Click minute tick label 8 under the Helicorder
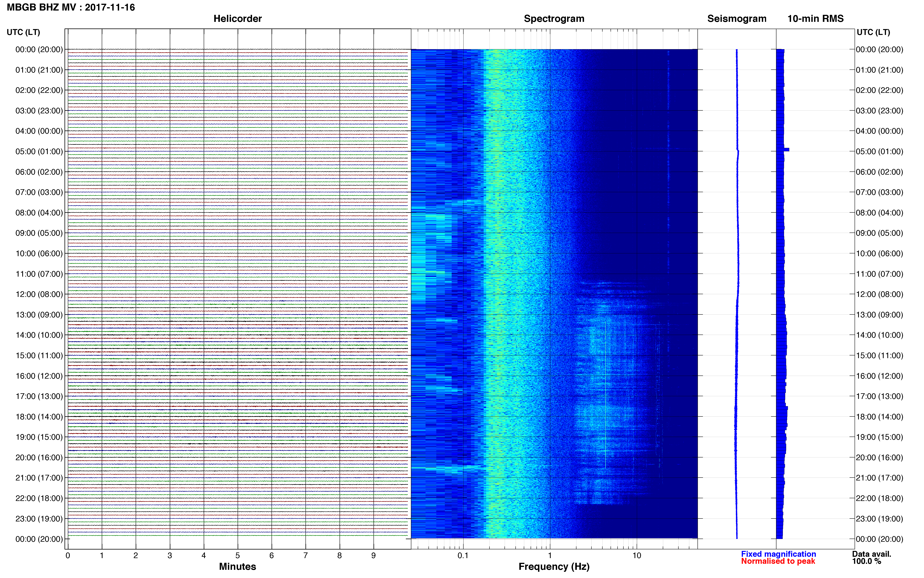The width and height of the screenshot is (924, 578). coord(340,555)
